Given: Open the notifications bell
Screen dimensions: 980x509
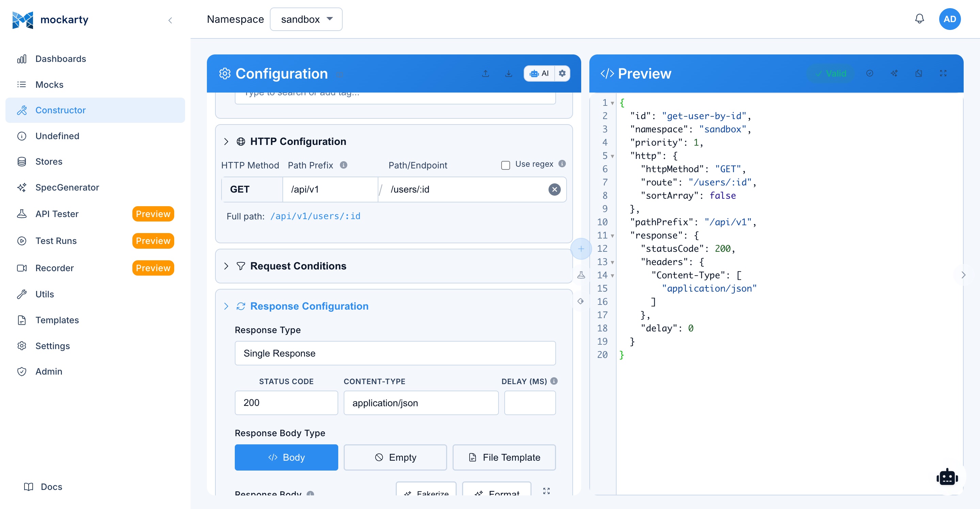Looking at the screenshot, I should click(919, 19).
